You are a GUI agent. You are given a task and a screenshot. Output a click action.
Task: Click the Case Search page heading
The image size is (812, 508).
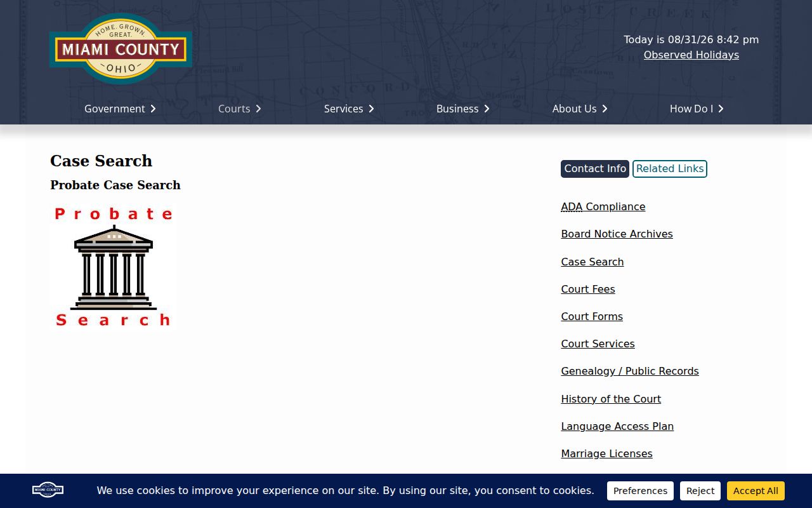101,161
